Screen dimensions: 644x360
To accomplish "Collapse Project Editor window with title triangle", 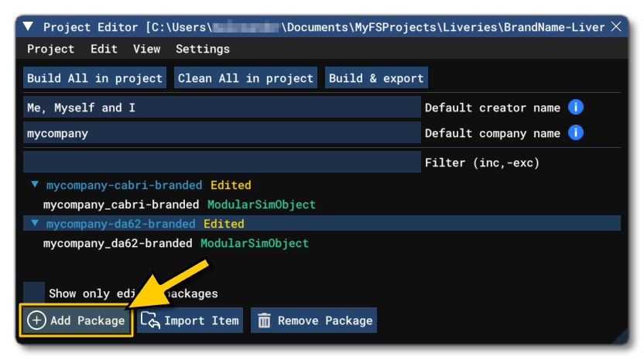I will [29, 27].
